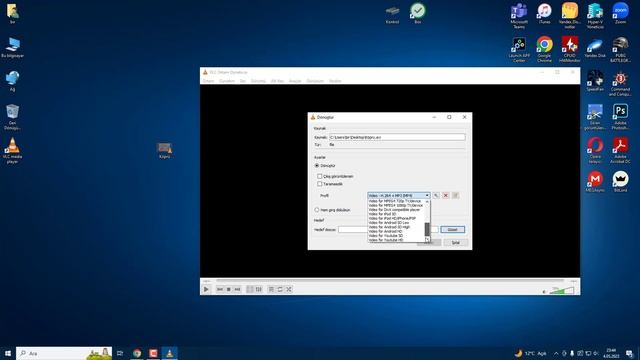Image resolution: width=640 pixels, height=360 pixels.
Task: Click VLC icon in taskbar
Action: click(x=169, y=353)
